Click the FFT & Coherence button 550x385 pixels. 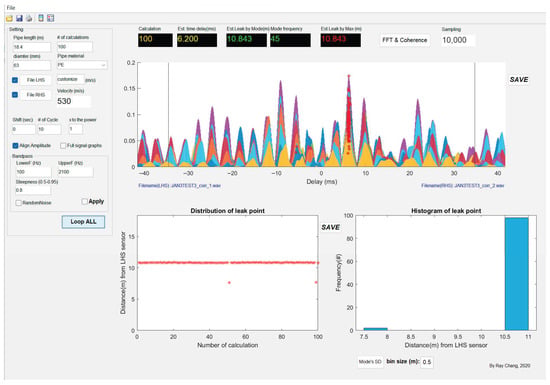(404, 40)
